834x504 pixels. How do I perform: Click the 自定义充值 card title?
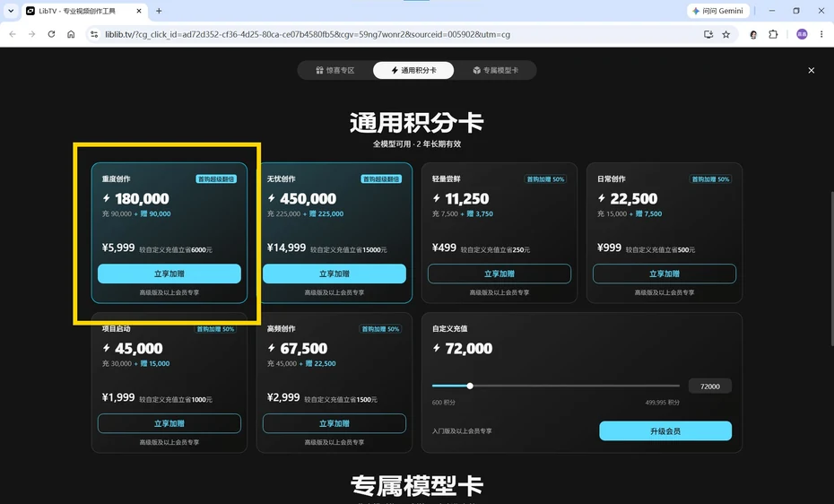(x=449, y=328)
